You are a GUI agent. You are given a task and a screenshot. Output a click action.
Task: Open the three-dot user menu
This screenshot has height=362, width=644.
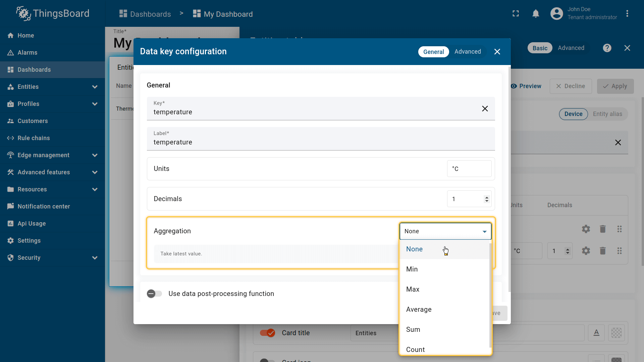tap(627, 14)
